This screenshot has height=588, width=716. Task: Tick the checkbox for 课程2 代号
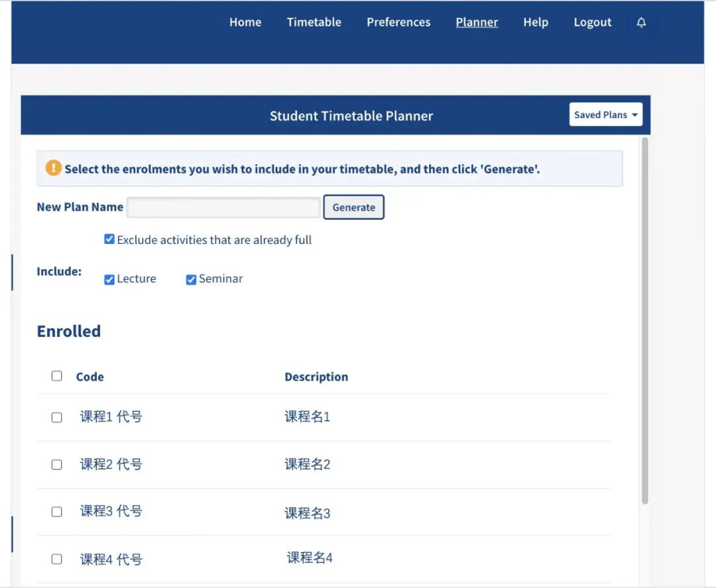coord(56,464)
